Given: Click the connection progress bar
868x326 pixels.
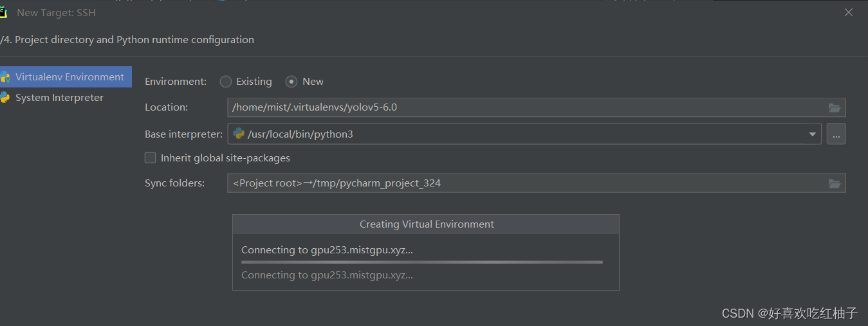Looking at the screenshot, I should (x=422, y=262).
